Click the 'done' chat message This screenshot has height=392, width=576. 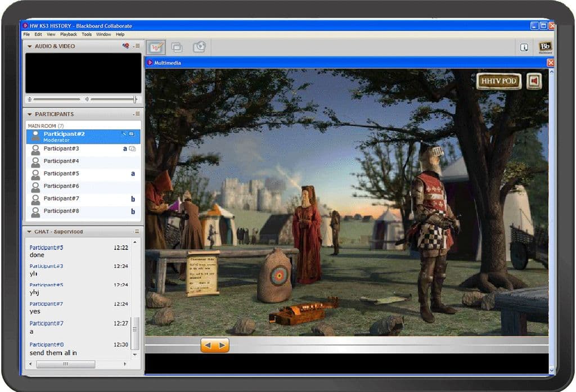pos(37,255)
